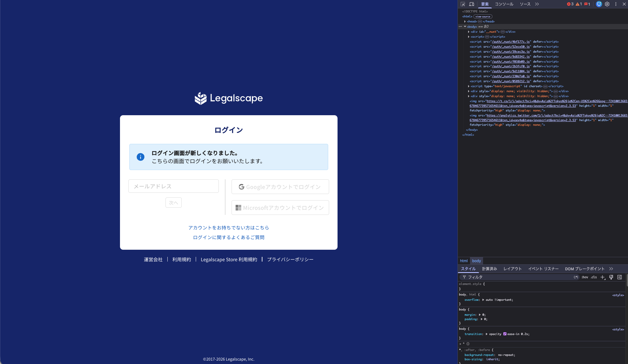This screenshot has width=628, height=364.
Task: Add a new style rule plus icon
Action: coord(603,277)
